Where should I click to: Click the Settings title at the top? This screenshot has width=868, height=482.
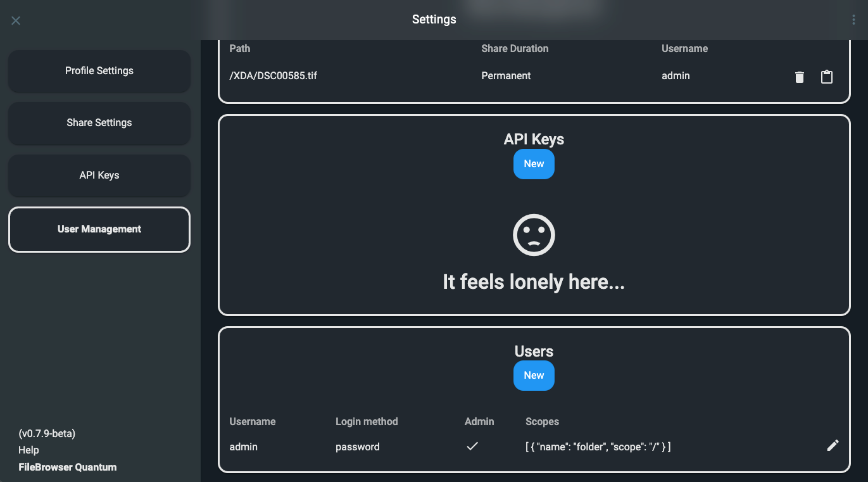click(434, 20)
